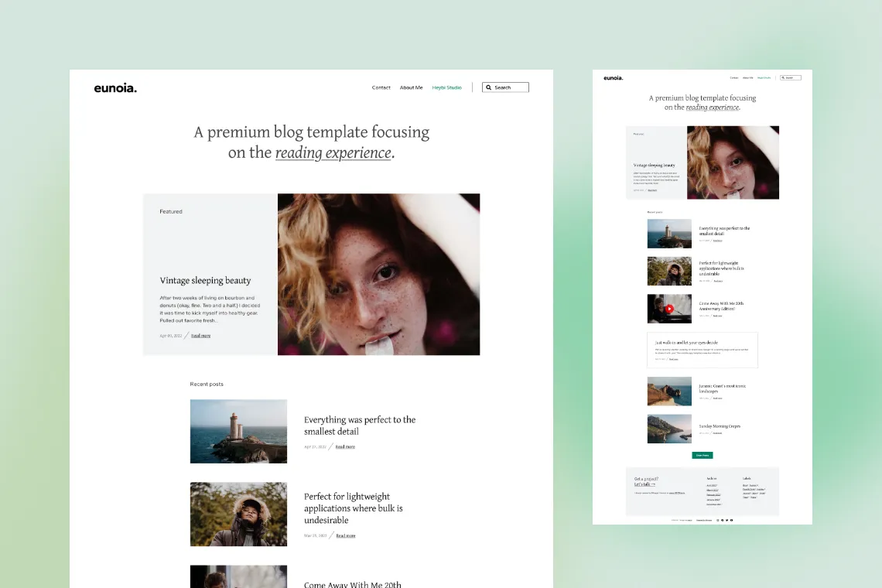This screenshot has height=588, width=882.
Task: Focus the Search field in large preview
Action: (x=505, y=87)
